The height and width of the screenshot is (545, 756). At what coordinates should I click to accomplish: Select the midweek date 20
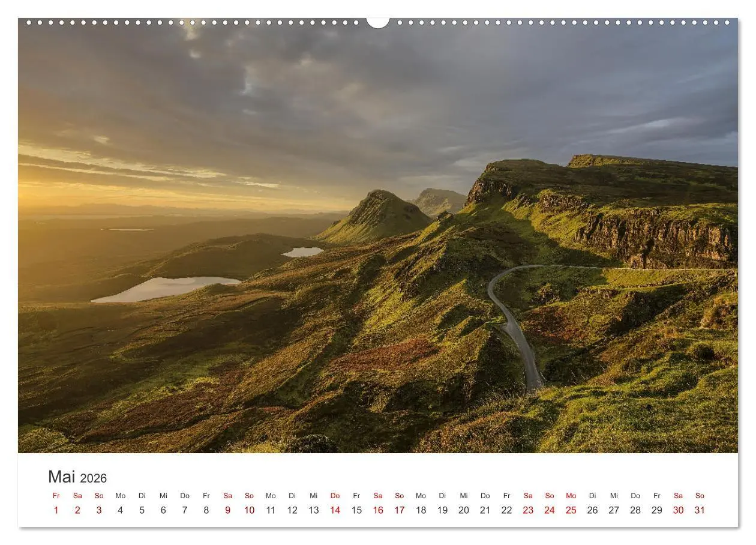tap(463, 511)
